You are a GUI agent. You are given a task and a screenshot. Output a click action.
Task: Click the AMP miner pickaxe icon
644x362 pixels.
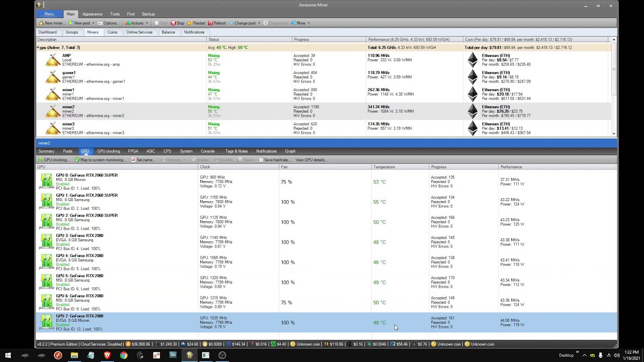pos(53,60)
